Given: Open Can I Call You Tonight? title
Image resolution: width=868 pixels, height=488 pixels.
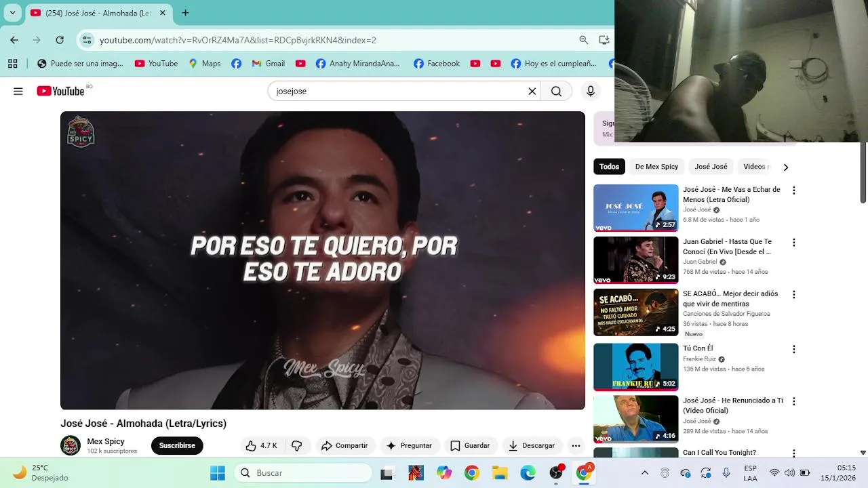Looking at the screenshot, I should coord(719,453).
